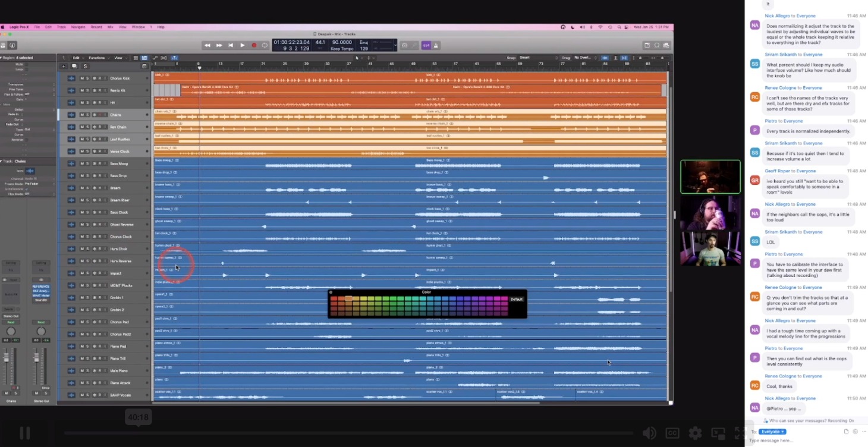Image resolution: width=868 pixels, height=447 pixels.
Task: Mute the Chorus Kick track
Action: [82, 78]
